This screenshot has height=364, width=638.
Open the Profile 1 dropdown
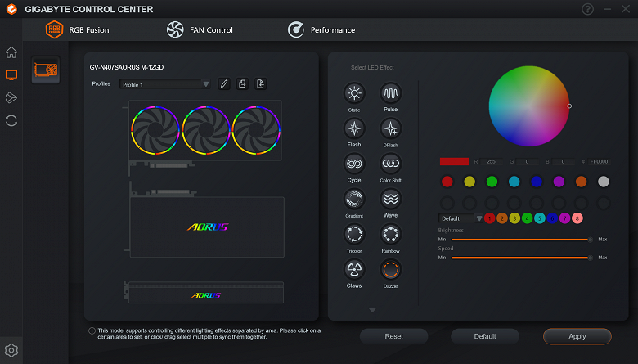click(164, 84)
